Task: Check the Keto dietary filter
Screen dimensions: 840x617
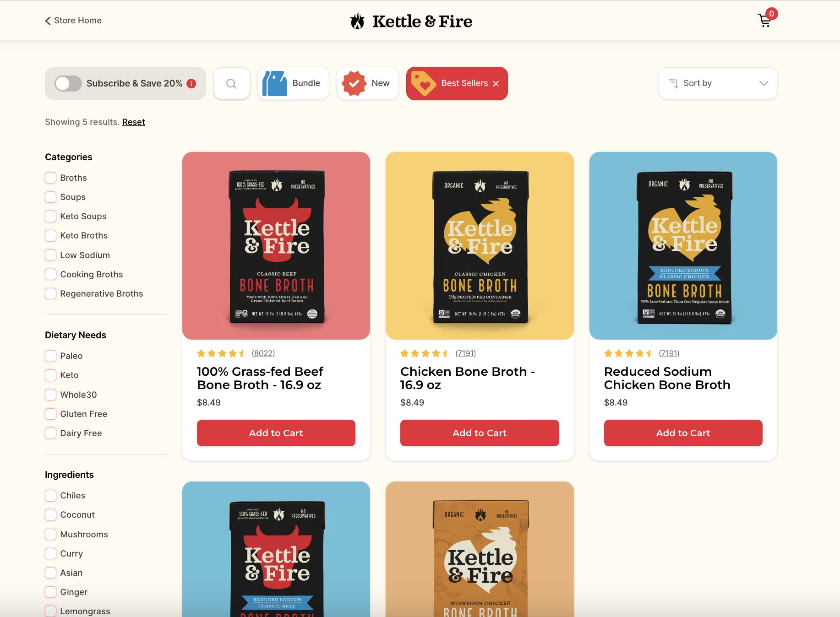Action: click(51, 375)
